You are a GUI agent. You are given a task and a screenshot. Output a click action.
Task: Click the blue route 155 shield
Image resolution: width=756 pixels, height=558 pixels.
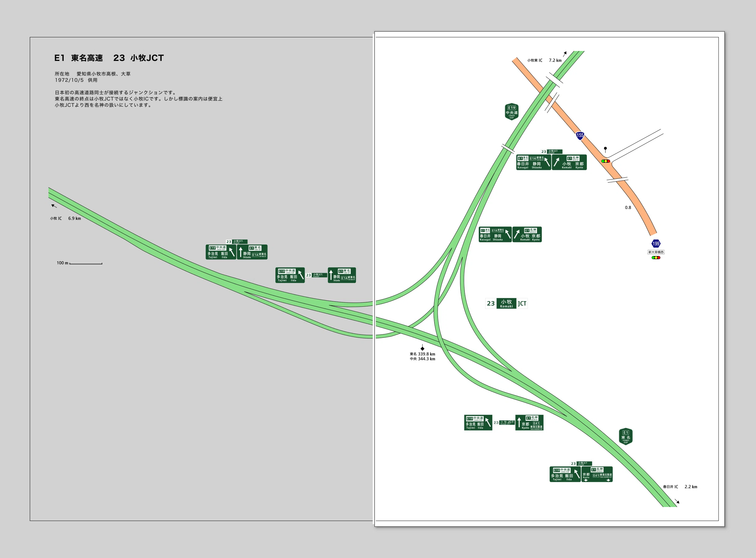point(580,135)
